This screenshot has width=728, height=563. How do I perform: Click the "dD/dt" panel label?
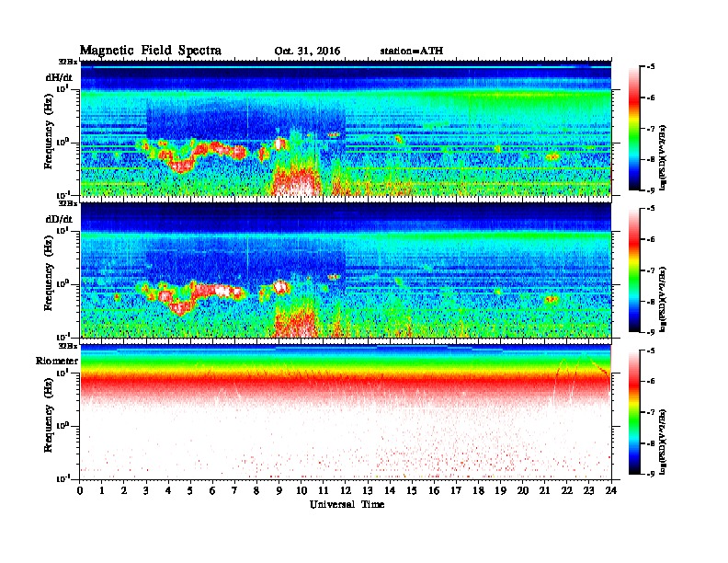pyautogui.click(x=59, y=219)
